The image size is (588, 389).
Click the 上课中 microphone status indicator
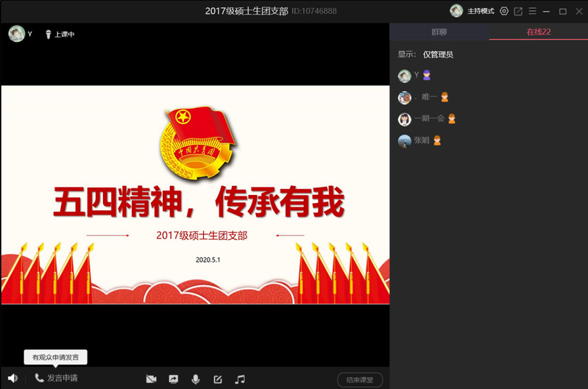click(60, 34)
